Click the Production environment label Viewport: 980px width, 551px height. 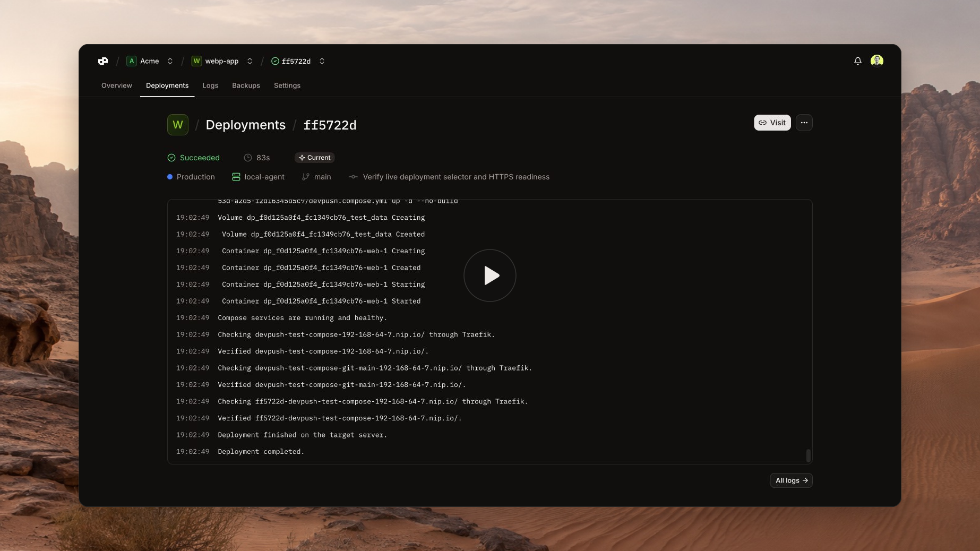[196, 177]
